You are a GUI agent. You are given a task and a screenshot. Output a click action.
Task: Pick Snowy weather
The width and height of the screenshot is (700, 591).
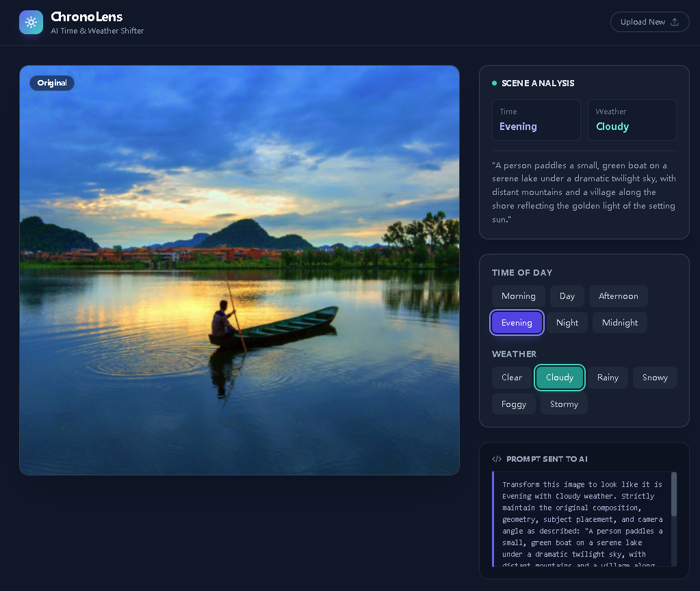[x=654, y=378]
